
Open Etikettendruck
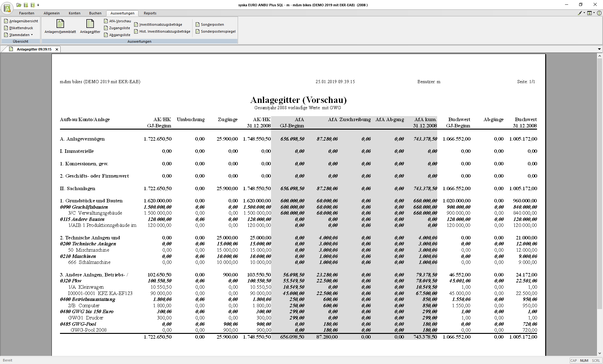tap(19, 28)
